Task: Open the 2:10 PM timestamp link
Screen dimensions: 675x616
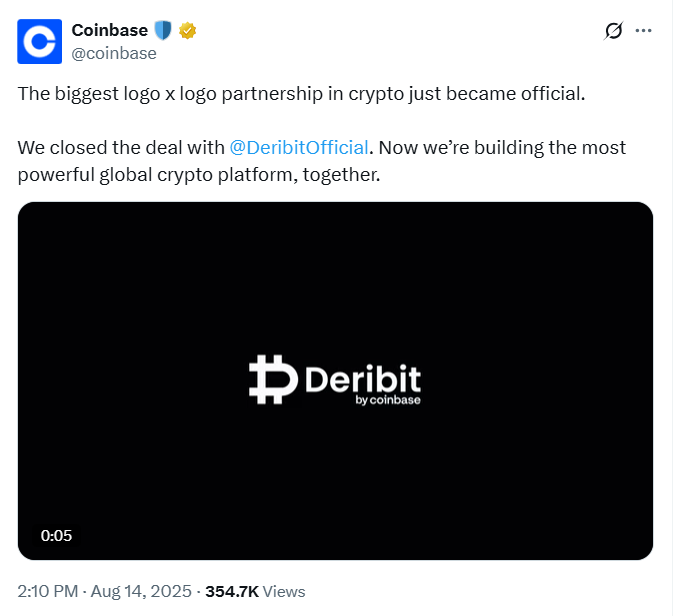Action: click(x=48, y=591)
